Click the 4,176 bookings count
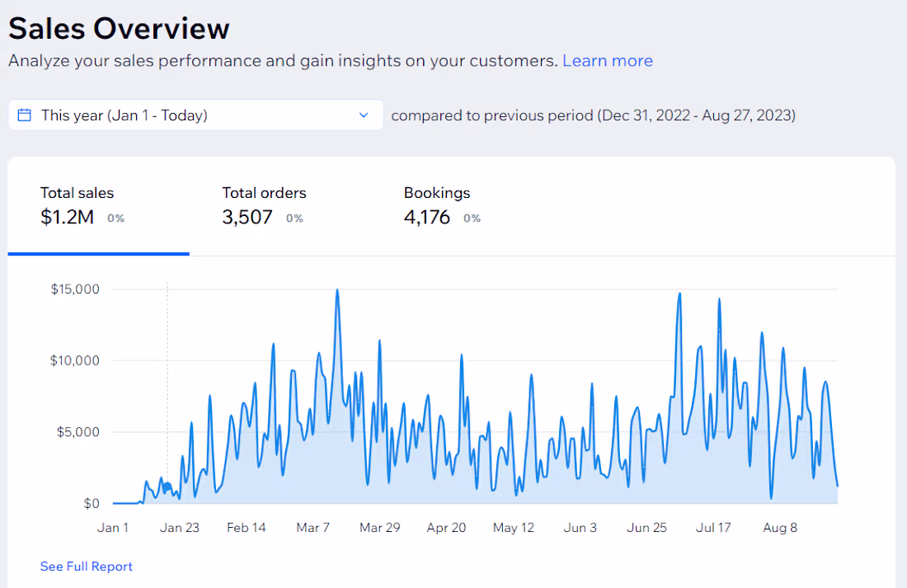The width and height of the screenshot is (907, 588). click(x=427, y=218)
